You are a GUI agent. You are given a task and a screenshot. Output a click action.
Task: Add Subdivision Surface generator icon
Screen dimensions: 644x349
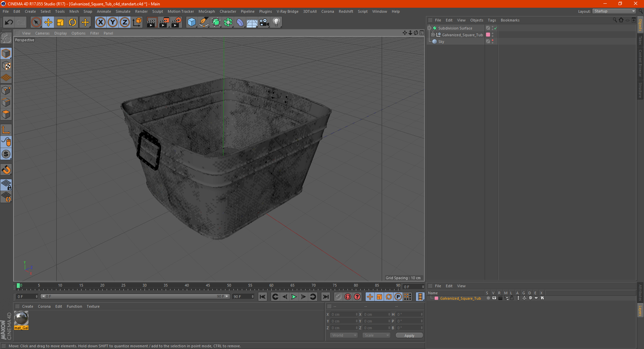(216, 22)
